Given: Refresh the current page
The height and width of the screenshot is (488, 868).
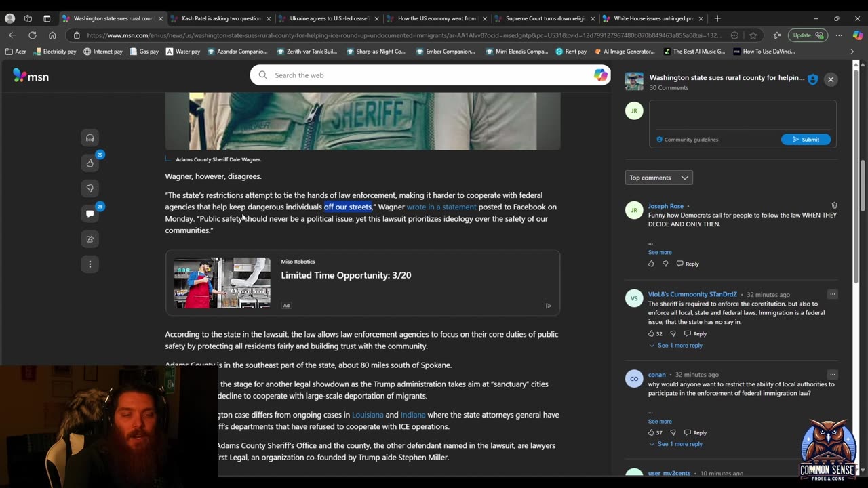Looking at the screenshot, I should (x=32, y=35).
